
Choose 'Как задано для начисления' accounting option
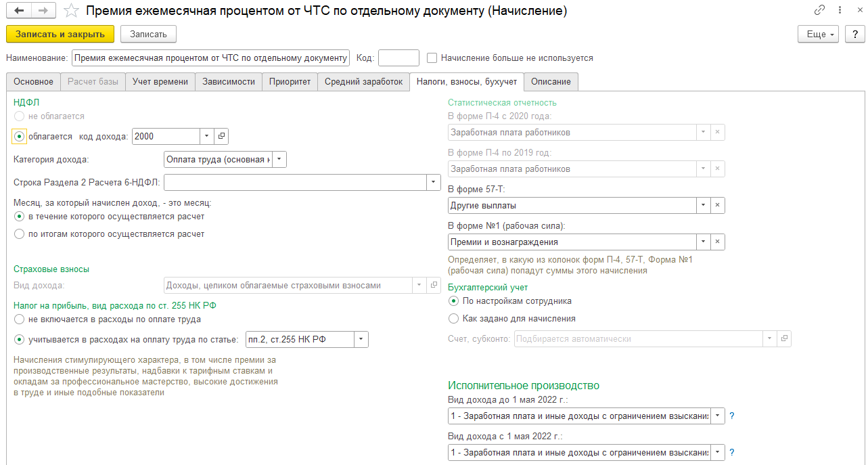[454, 318]
